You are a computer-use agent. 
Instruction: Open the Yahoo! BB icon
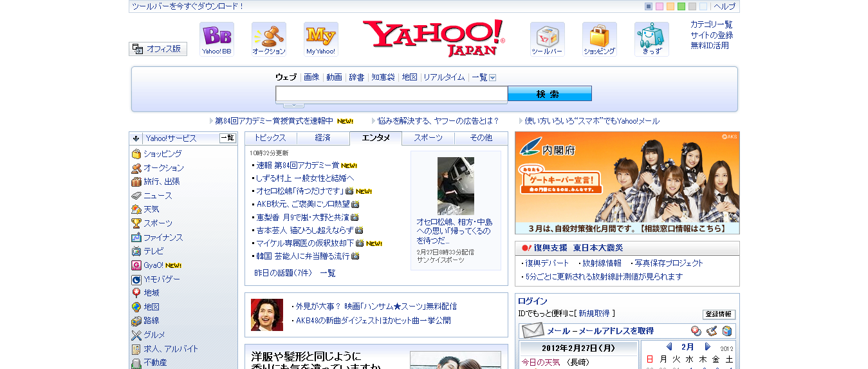click(x=216, y=39)
